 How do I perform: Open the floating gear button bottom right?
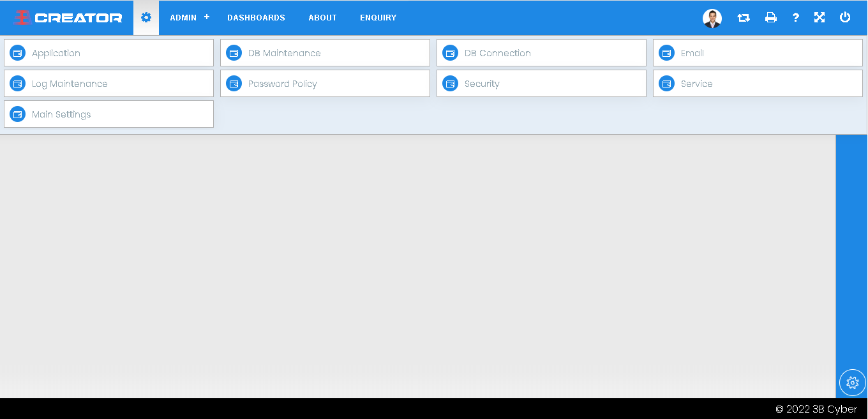(x=852, y=383)
